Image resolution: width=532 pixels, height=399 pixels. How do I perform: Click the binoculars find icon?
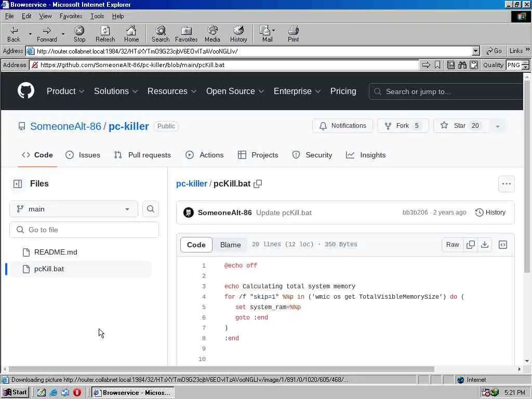tap(462, 65)
